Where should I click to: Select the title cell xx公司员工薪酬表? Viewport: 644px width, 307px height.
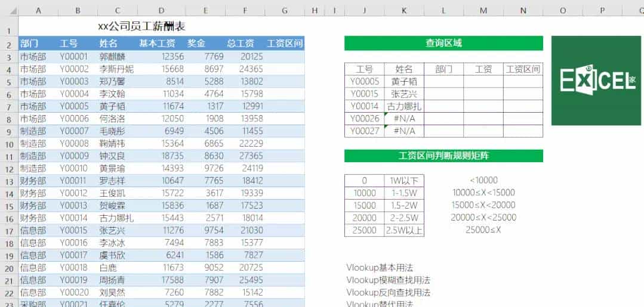point(141,27)
